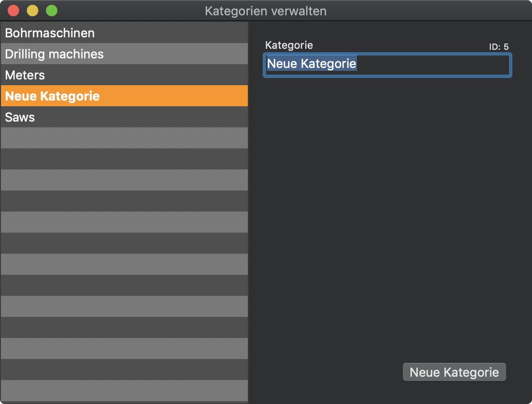Image resolution: width=532 pixels, height=404 pixels.
Task: Minimize the window with the yellow button
Action: pyautogui.click(x=33, y=11)
